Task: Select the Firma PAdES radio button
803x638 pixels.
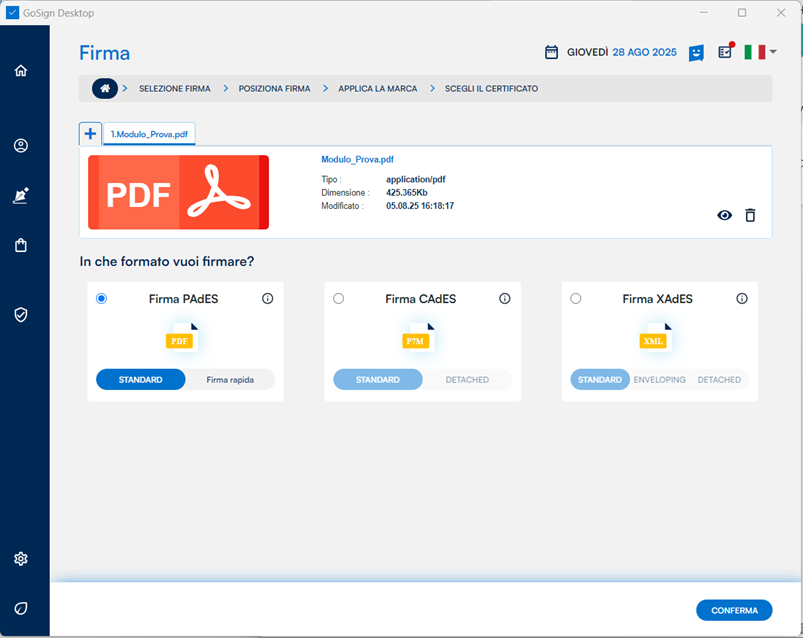Action: click(101, 299)
